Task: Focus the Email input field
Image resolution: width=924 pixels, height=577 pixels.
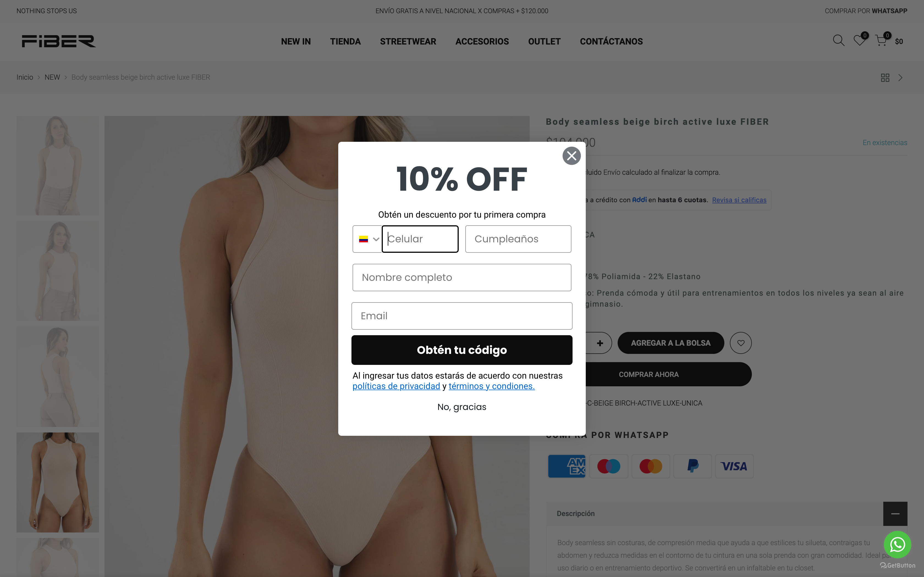Action: [462, 316]
